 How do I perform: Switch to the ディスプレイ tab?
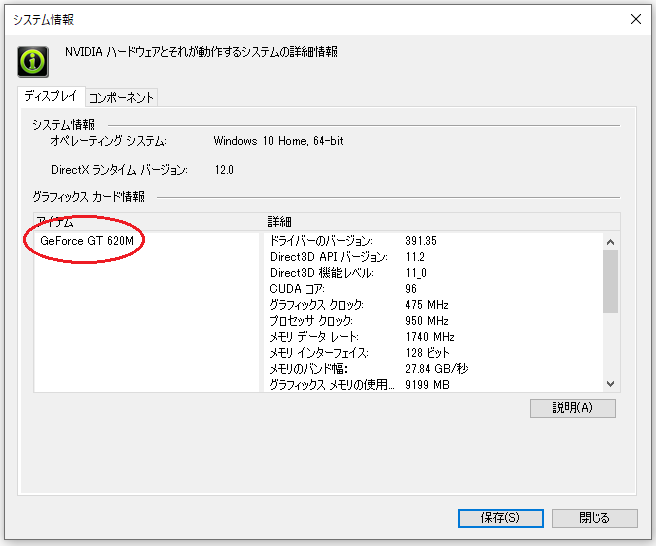tap(51, 96)
